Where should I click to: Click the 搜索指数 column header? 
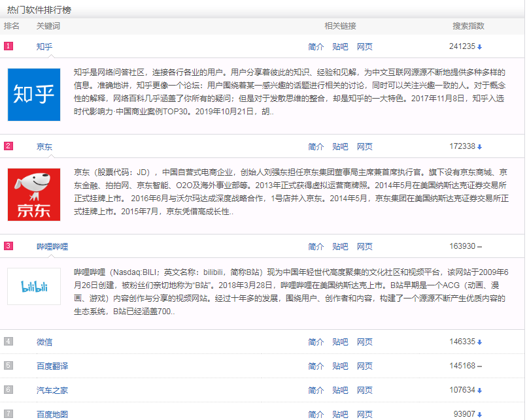[469, 26]
